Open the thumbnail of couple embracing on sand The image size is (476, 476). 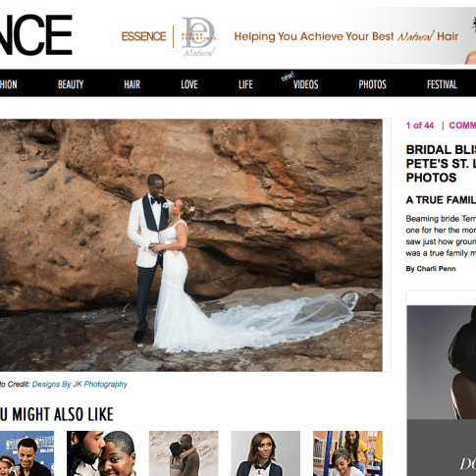(184, 453)
